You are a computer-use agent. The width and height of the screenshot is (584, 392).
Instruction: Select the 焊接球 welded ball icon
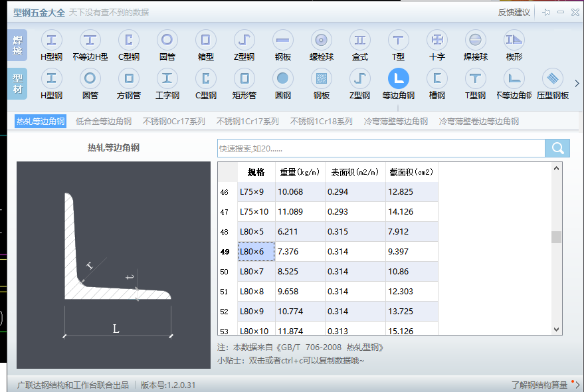pyautogui.click(x=476, y=41)
